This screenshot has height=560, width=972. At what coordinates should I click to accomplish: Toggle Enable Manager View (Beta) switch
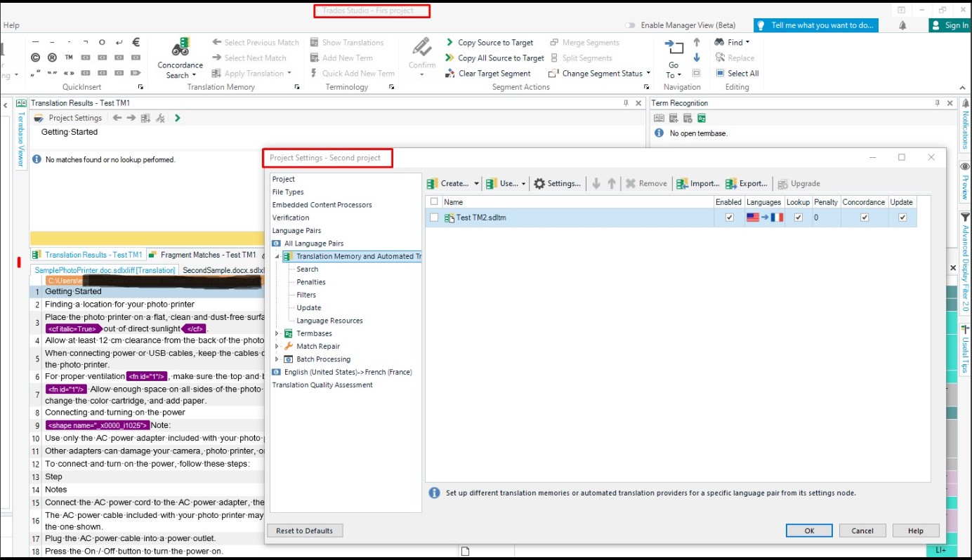coord(630,25)
